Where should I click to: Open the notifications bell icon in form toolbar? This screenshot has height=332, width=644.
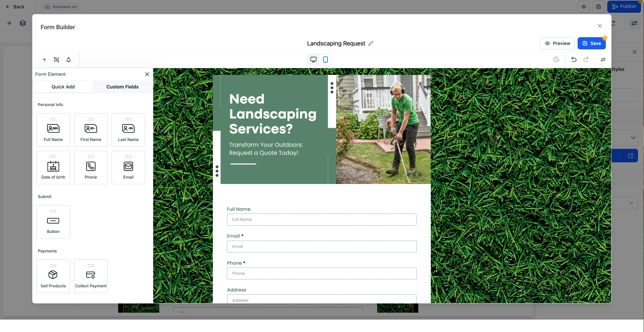68,60
